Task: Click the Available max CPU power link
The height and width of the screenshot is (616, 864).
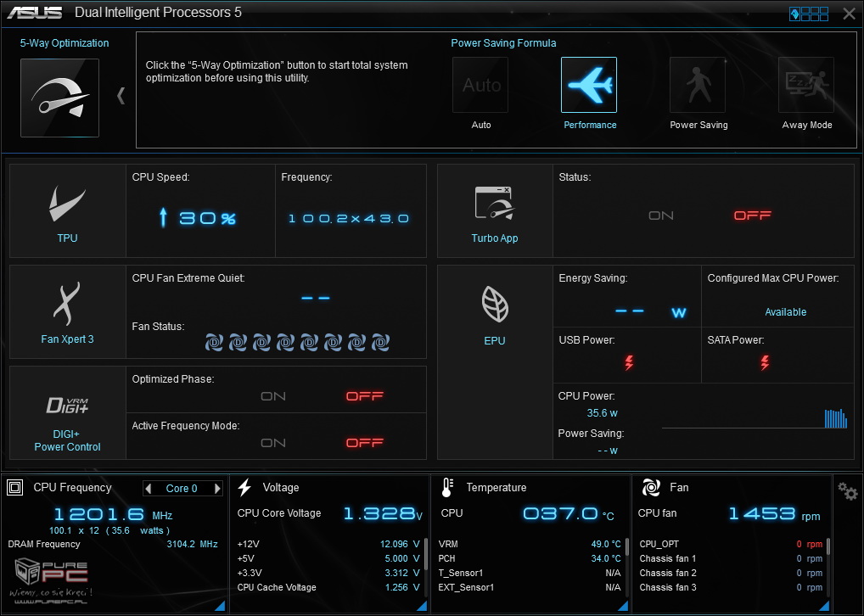Action: (785, 312)
